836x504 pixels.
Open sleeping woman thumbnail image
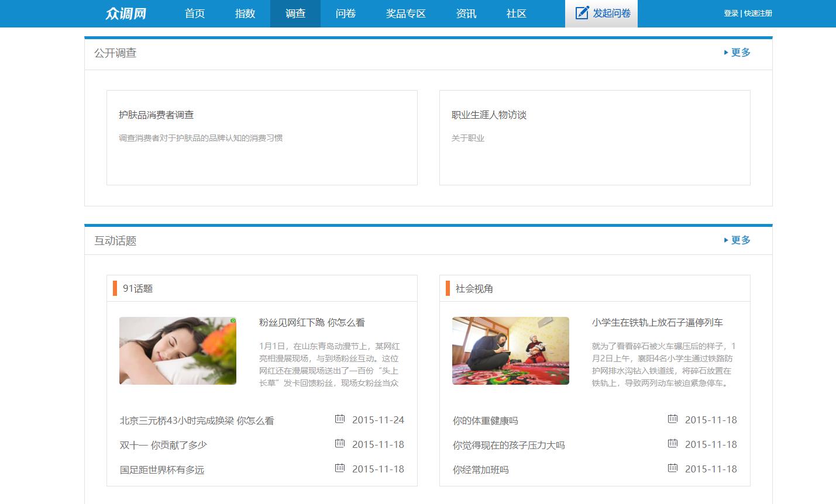(178, 351)
